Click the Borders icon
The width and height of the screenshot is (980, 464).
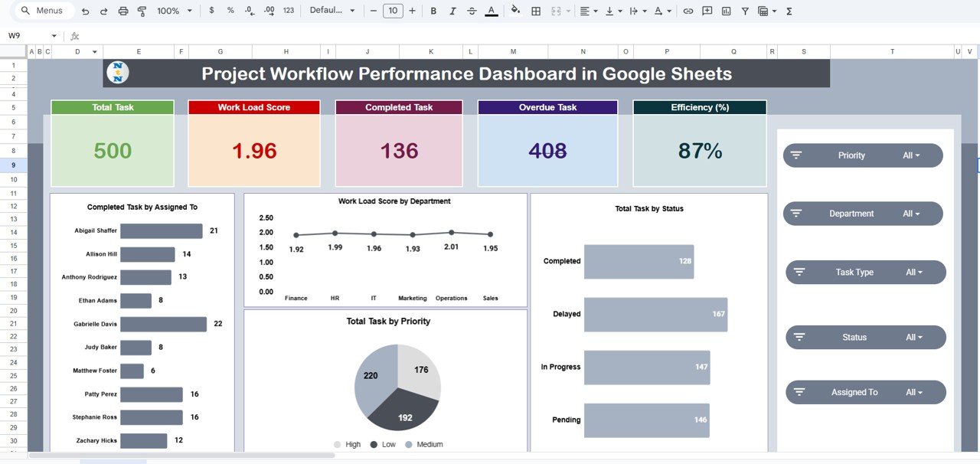(536, 11)
